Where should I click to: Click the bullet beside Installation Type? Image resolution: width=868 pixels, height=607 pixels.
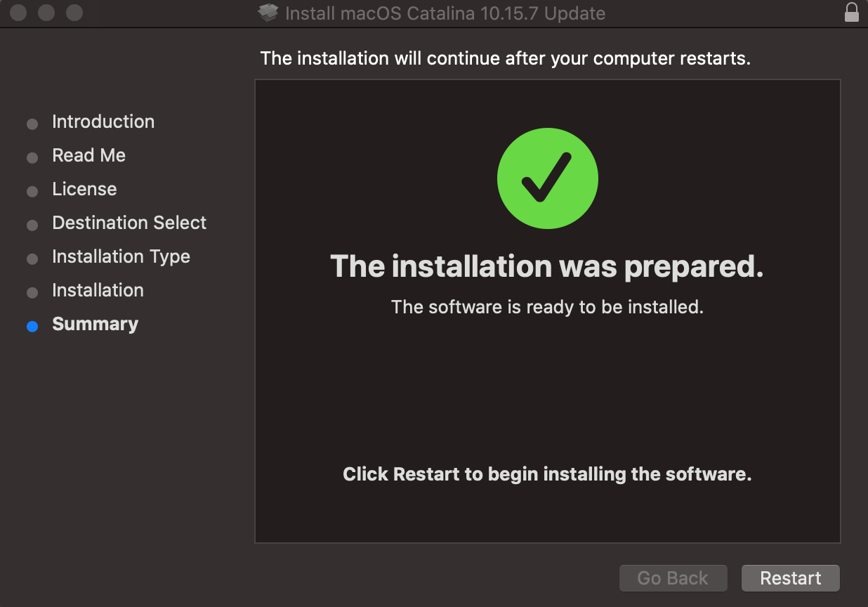(32, 259)
